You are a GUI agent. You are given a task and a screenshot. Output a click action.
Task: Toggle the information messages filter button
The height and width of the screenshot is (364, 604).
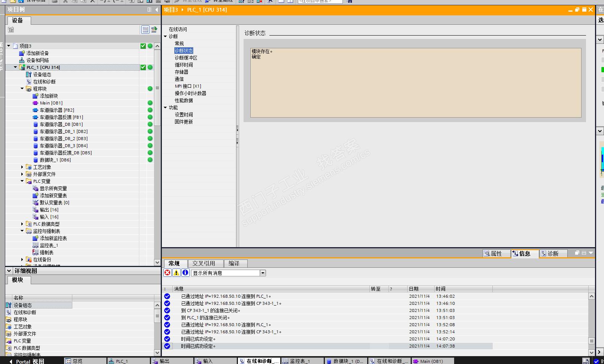(185, 273)
